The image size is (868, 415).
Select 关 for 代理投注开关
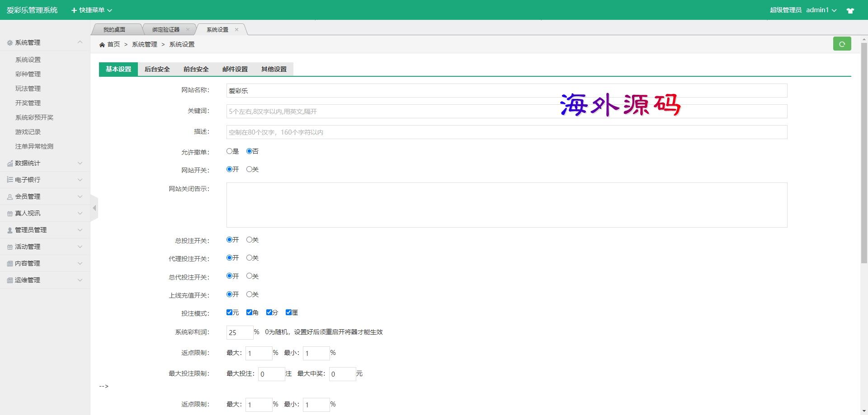249,258
